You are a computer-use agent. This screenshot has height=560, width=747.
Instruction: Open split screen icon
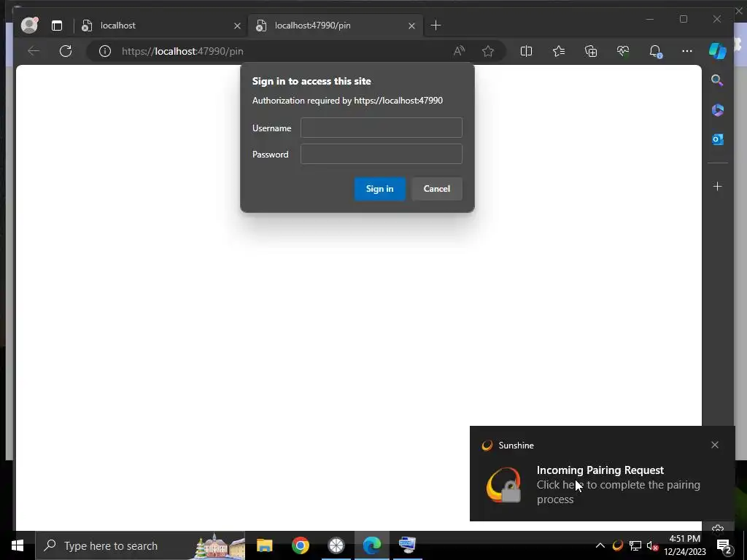point(526,51)
